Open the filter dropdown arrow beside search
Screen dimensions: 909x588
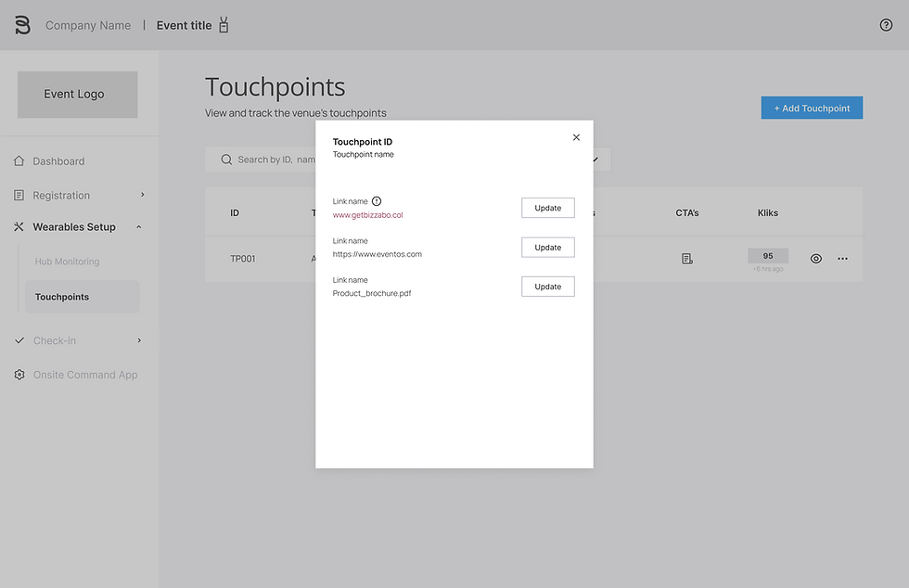pyautogui.click(x=595, y=160)
